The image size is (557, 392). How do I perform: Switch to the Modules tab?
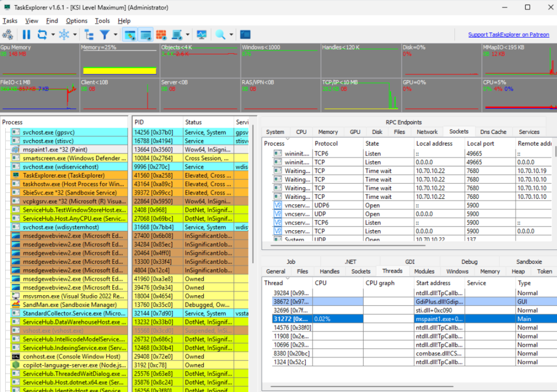[x=424, y=271]
